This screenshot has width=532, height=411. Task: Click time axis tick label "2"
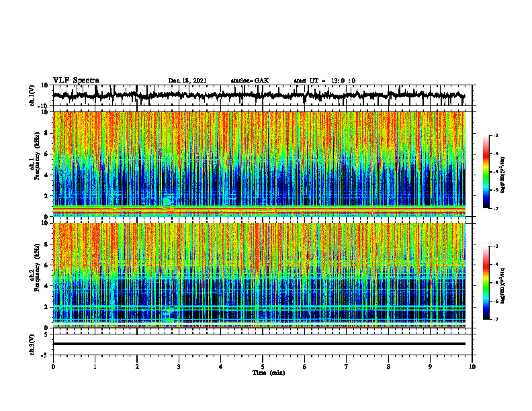coord(137,367)
